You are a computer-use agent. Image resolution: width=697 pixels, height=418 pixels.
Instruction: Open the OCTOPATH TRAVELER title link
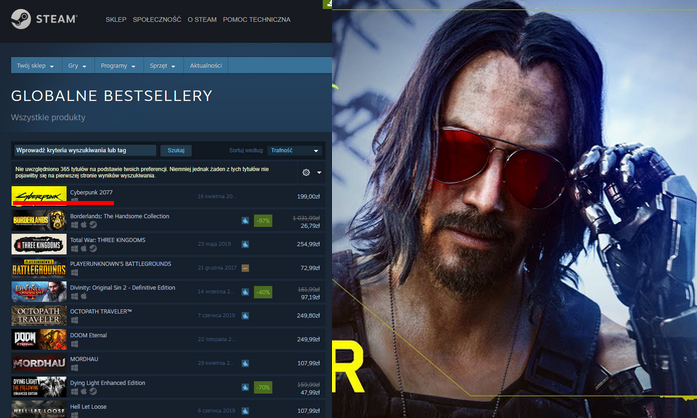pos(101,311)
